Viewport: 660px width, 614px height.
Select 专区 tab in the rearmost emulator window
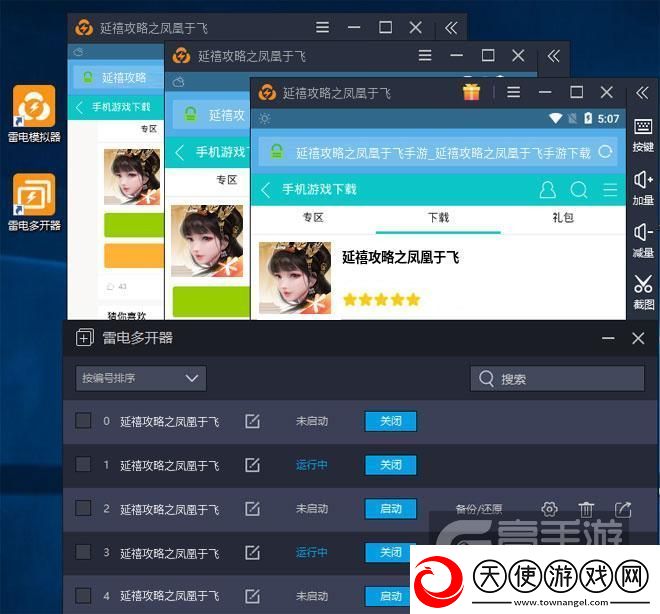(149, 129)
